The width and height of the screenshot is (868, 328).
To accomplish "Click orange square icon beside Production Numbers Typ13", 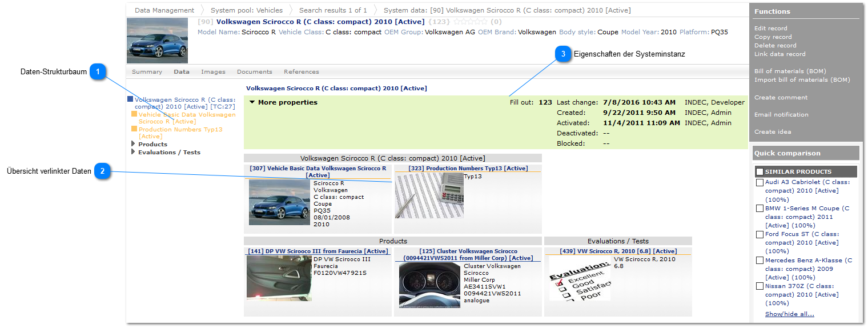I will point(134,129).
